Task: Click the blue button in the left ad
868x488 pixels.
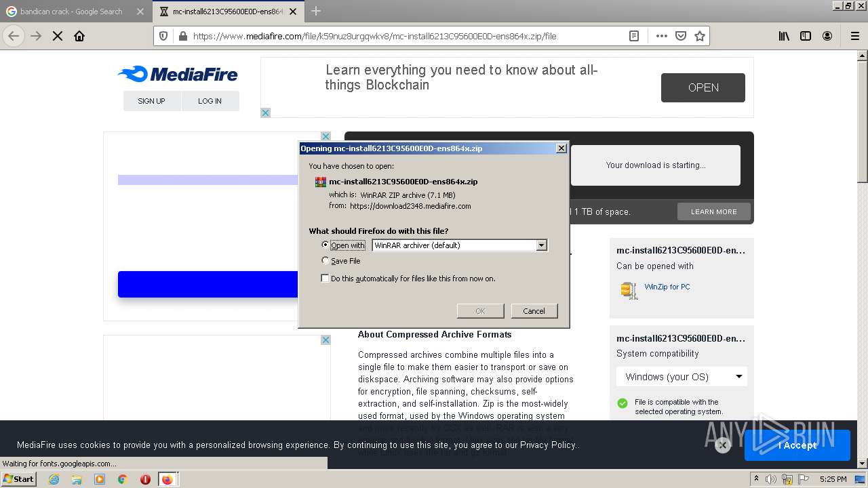Action: [208, 284]
